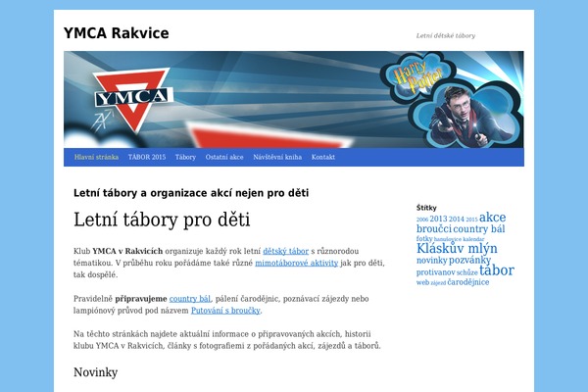This screenshot has width=588, height=392.
Task: Open the Hlavní stránka menu item
Action: (96, 157)
